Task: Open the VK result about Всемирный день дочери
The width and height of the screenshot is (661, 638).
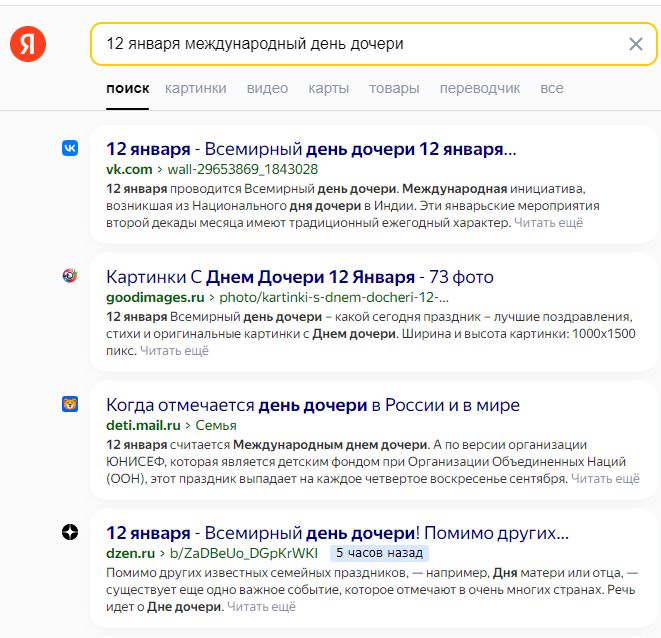Action: [x=311, y=149]
